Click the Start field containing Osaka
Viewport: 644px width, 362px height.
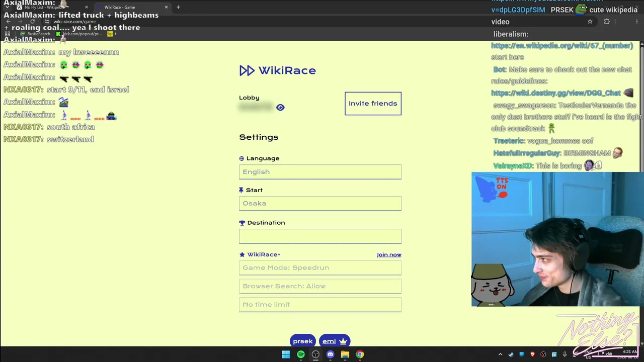pyautogui.click(x=320, y=203)
